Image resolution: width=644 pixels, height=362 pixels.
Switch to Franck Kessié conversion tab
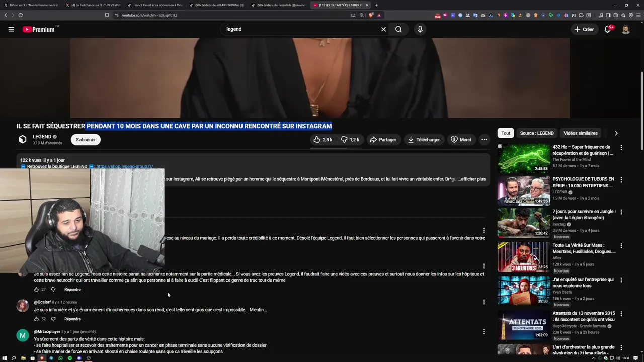[155, 5]
